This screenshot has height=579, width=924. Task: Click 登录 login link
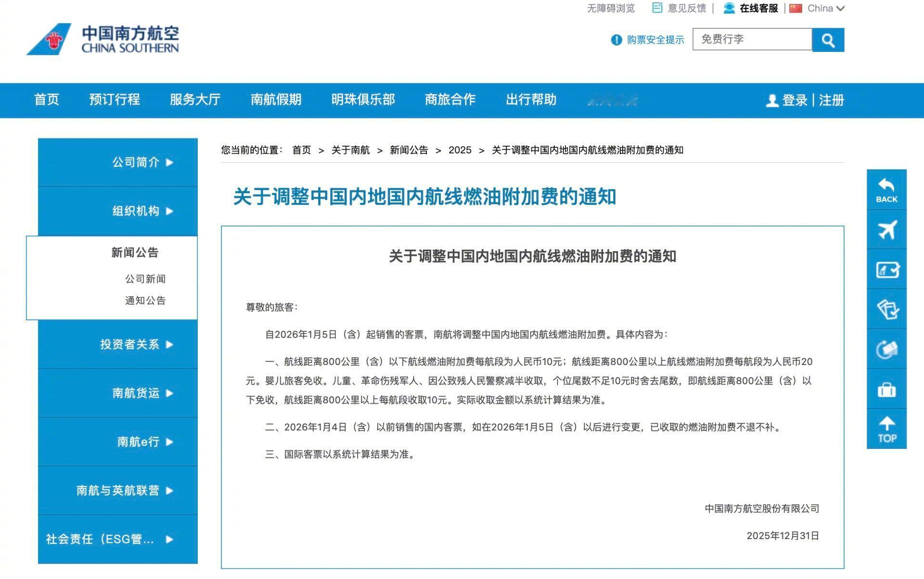794,101
